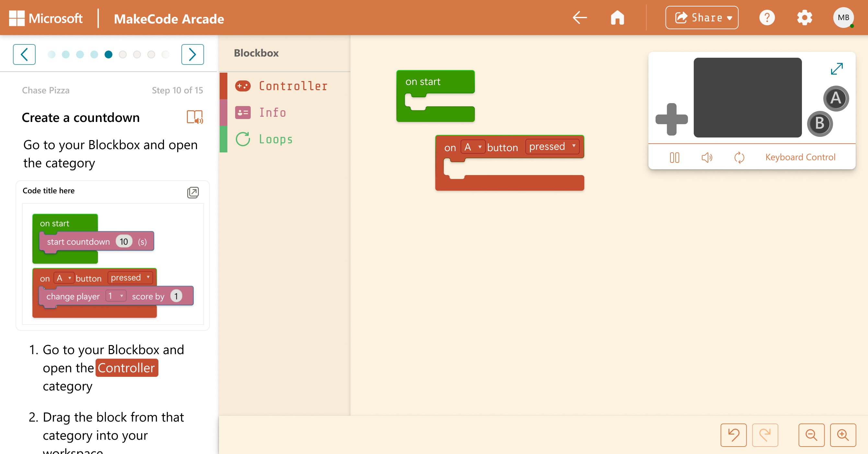Image resolution: width=868 pixels, height=454 pixels.
Task: Go to the next tutorial step
Action: [192, 54]
